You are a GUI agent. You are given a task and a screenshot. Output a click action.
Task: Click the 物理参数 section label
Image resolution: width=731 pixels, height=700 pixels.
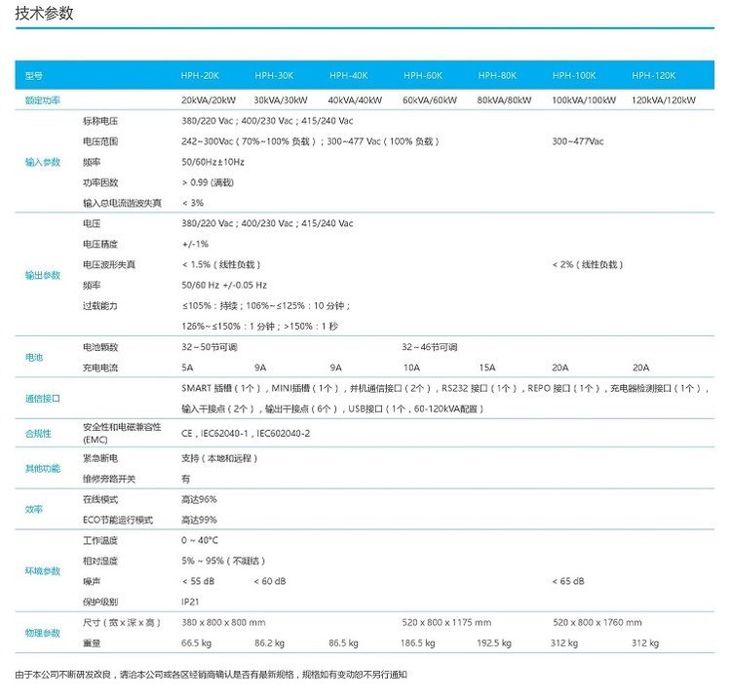[x=43, y=633]
